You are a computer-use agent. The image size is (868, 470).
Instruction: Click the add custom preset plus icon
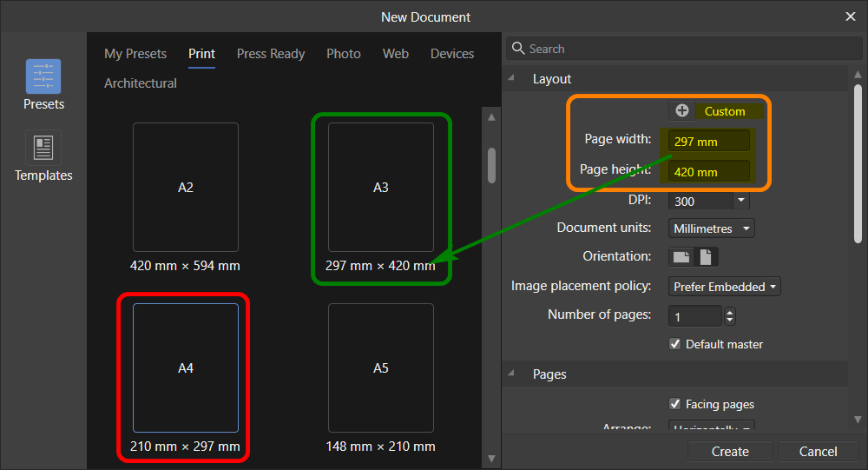coord(681,110)
